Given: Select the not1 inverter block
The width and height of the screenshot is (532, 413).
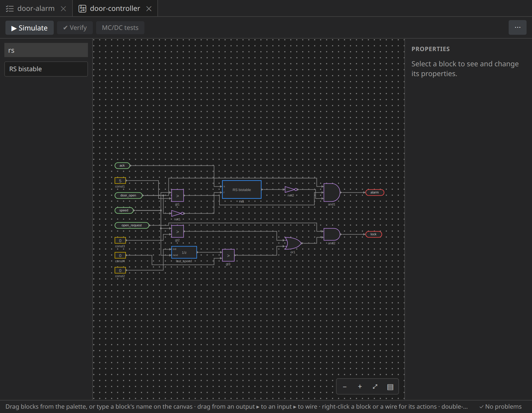Looking at the screenshot, I should (178, 213).
